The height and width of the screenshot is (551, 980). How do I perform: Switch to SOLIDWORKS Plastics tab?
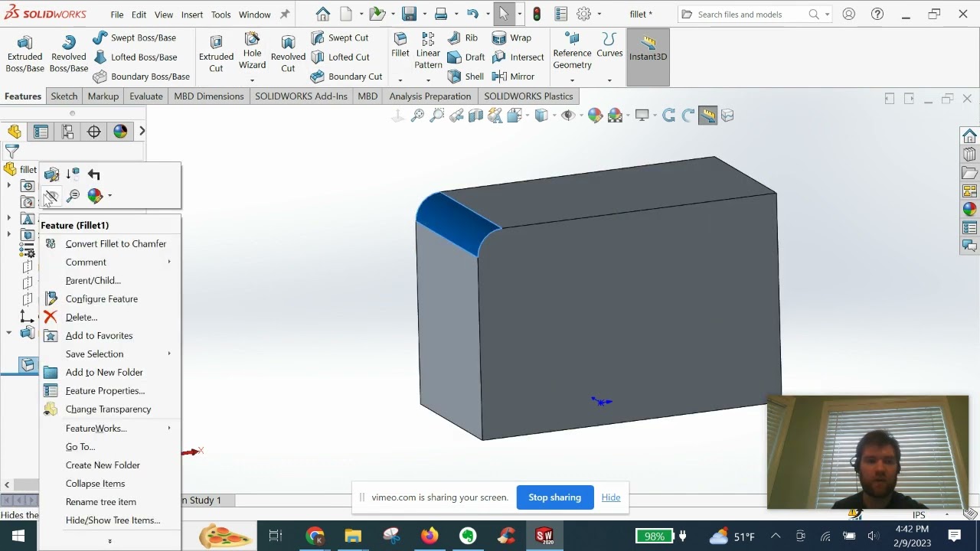528,96
